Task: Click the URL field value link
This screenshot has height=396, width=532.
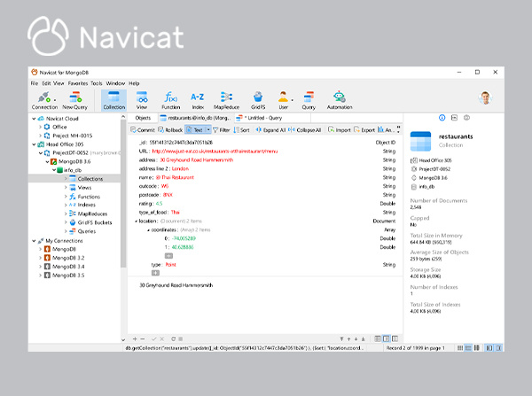Action: 215,151
